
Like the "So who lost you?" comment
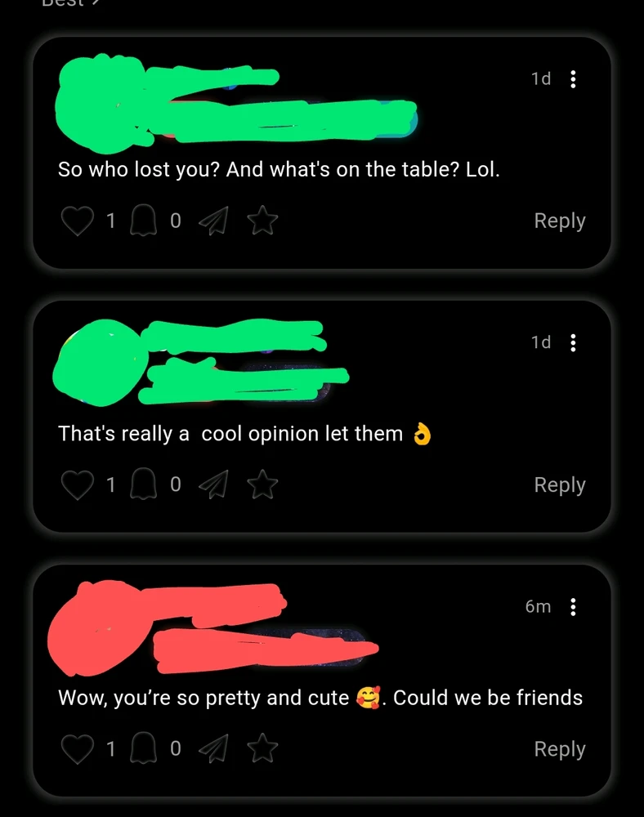[78, 221]
